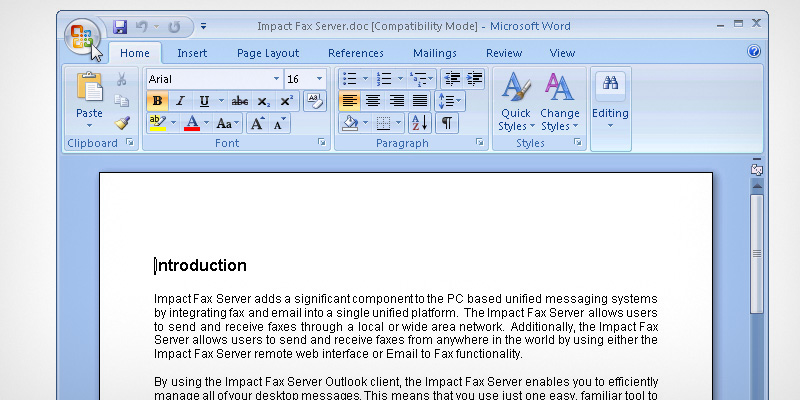Apply strikethrough formatting to text
Image resolution: width=800 pixels, height=400 pixels.
239,101
